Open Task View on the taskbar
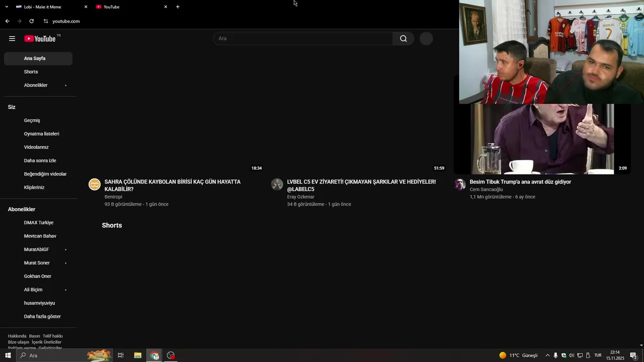644x362 pixels. coord(121,355)
